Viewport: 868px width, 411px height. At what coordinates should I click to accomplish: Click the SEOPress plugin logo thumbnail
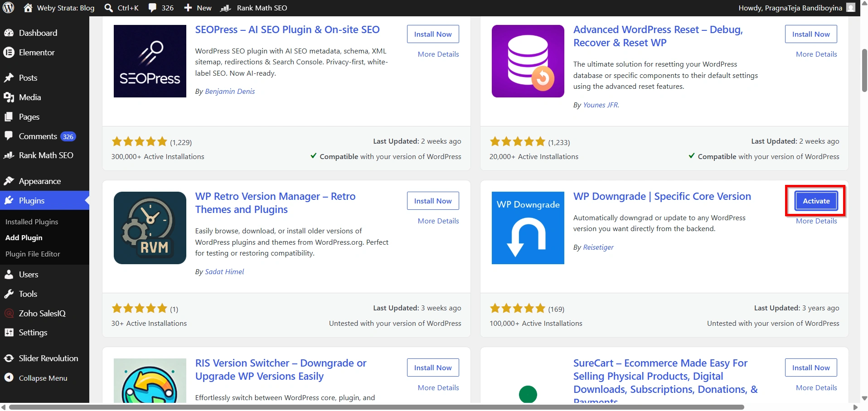[x=150, y=61]
